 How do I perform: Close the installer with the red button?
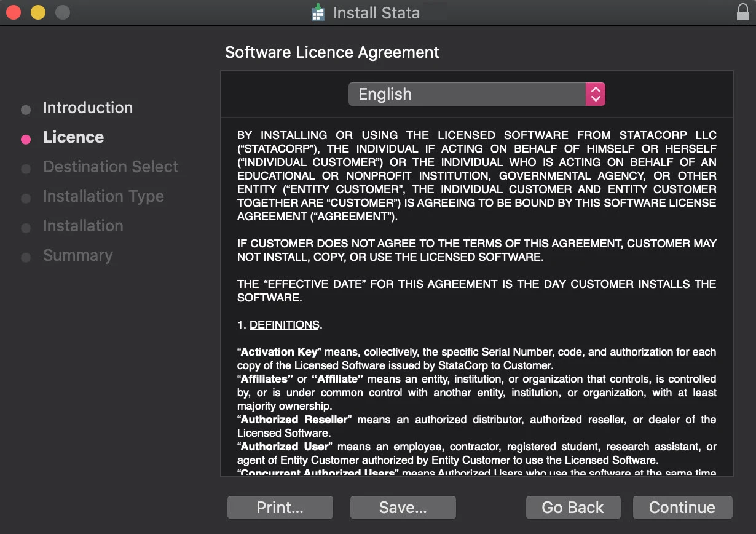[14, 12]
